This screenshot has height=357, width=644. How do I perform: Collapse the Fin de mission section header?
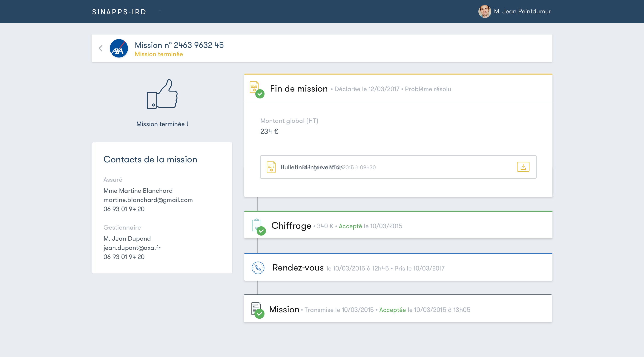[x=398, y=88]
